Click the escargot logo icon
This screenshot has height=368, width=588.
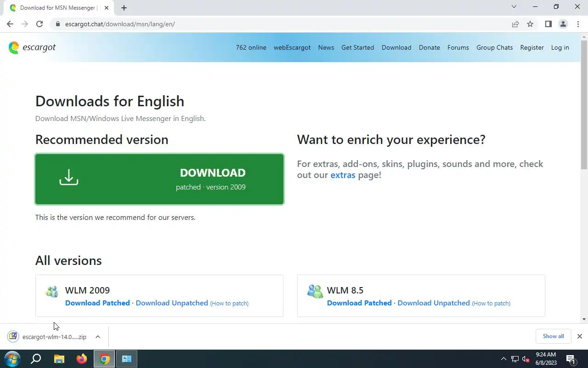pyautogui.click(x=14, y=47)
